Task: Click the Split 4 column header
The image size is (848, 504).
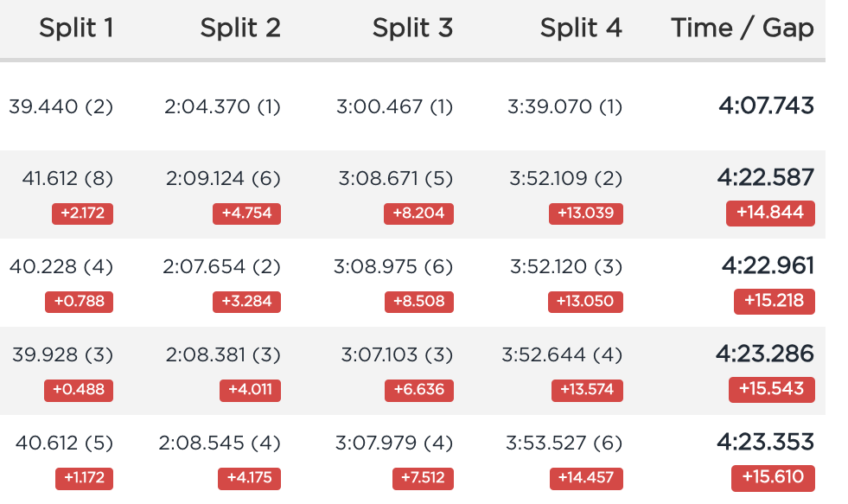Action: coord(581,28)
